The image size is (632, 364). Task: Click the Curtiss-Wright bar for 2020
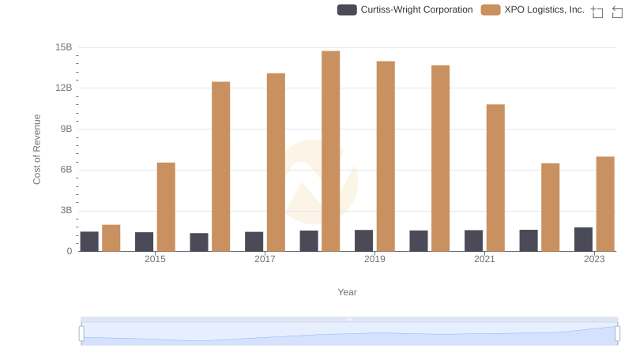419,241
